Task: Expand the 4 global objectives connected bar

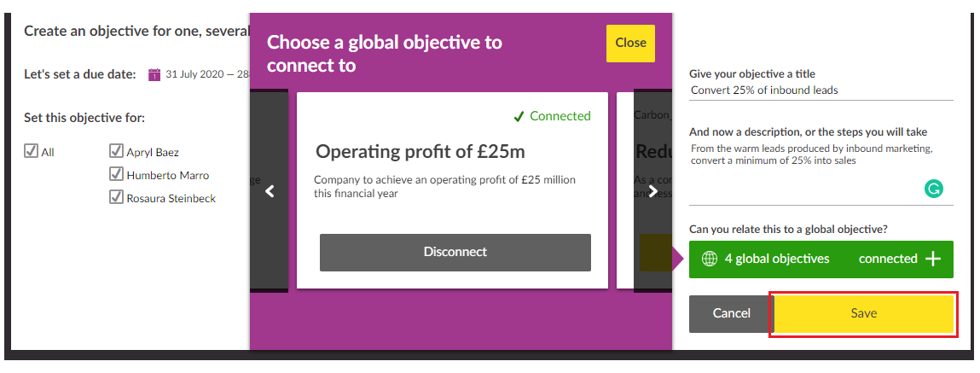Action: (821, 259)
